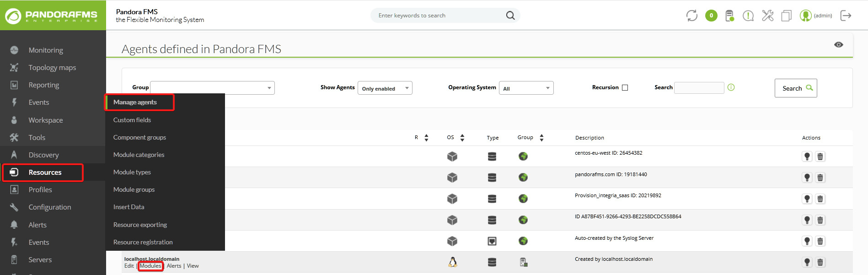Sort by the OS column arrows

coord(462,138)
